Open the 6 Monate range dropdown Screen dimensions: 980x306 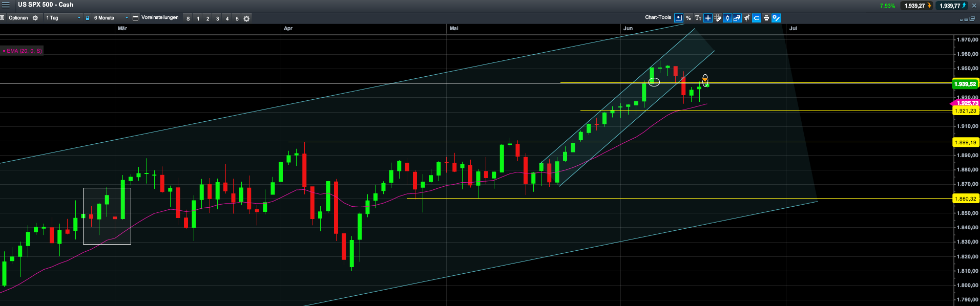(110, 18)
